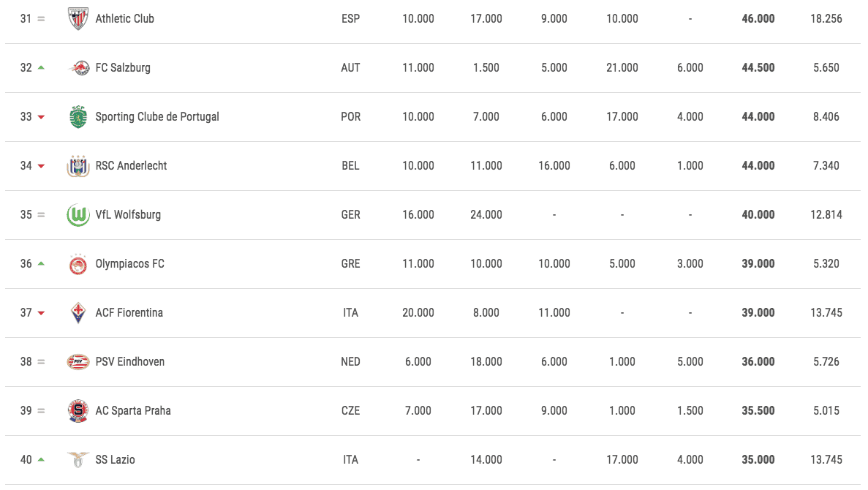Click the Sporting Clube de Portugal crest

tap(78, 116)
